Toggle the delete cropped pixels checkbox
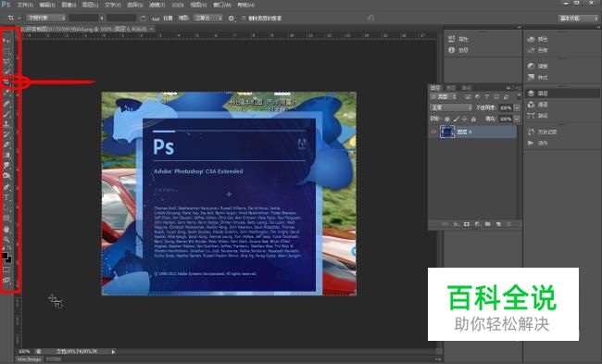Image resolution: width=602 pixels, height=364 pixels. [244, 18]
